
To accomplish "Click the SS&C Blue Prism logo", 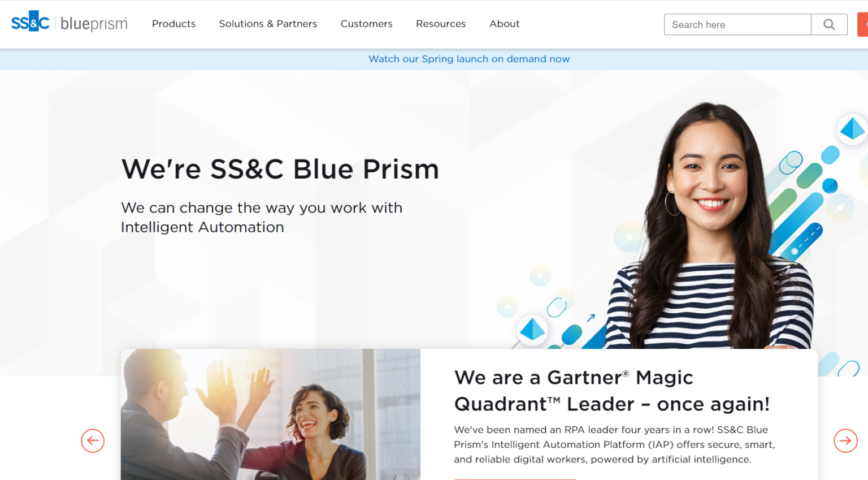I will click(70, 23).
